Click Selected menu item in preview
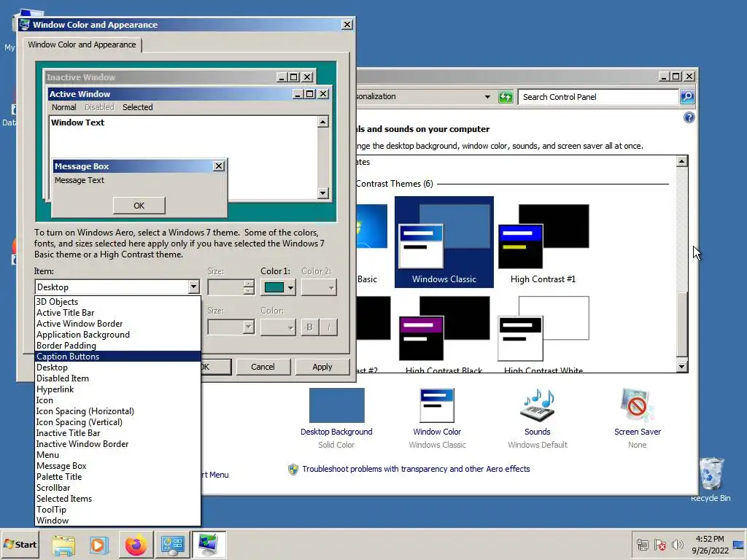 click(x=138, y=107)
